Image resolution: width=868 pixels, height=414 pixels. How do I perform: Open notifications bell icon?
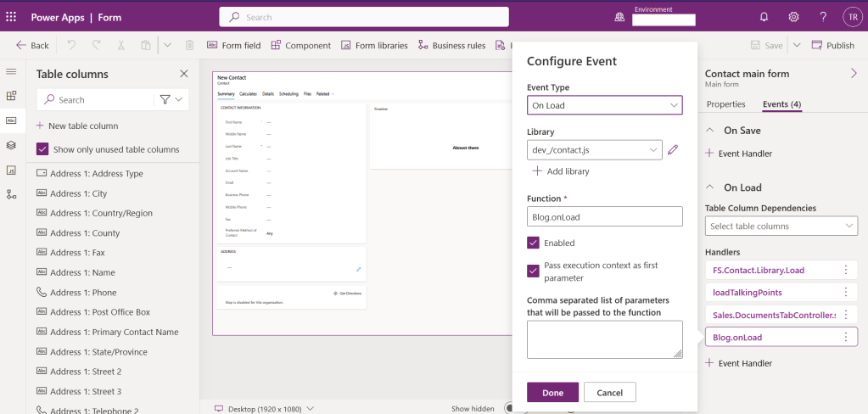pyautogui.click(x=764, y=17)
